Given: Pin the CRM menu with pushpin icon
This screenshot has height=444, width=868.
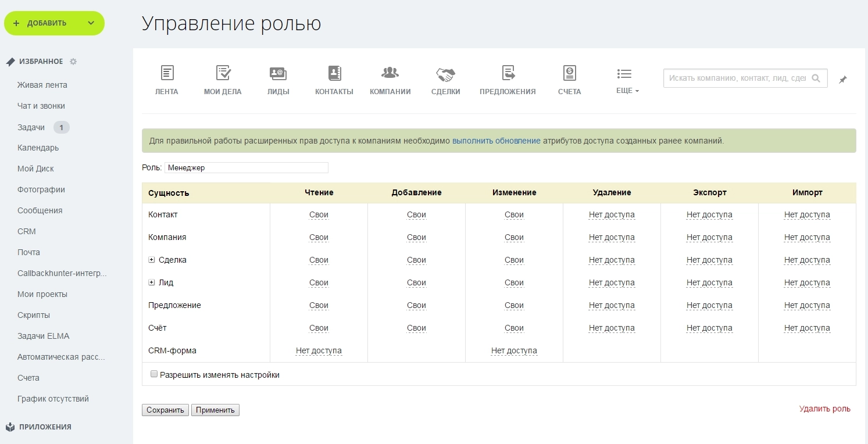Looking at the screenshot, I should (842, 80).
